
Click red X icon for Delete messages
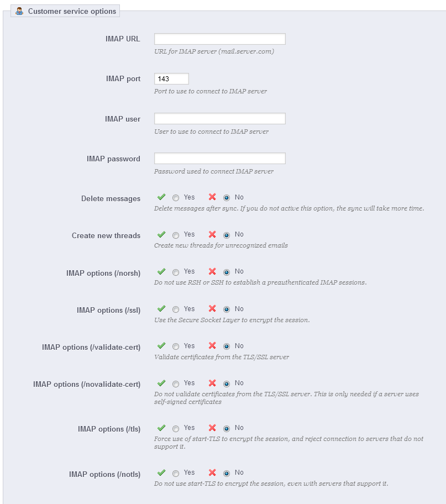[x=212, y=197]
